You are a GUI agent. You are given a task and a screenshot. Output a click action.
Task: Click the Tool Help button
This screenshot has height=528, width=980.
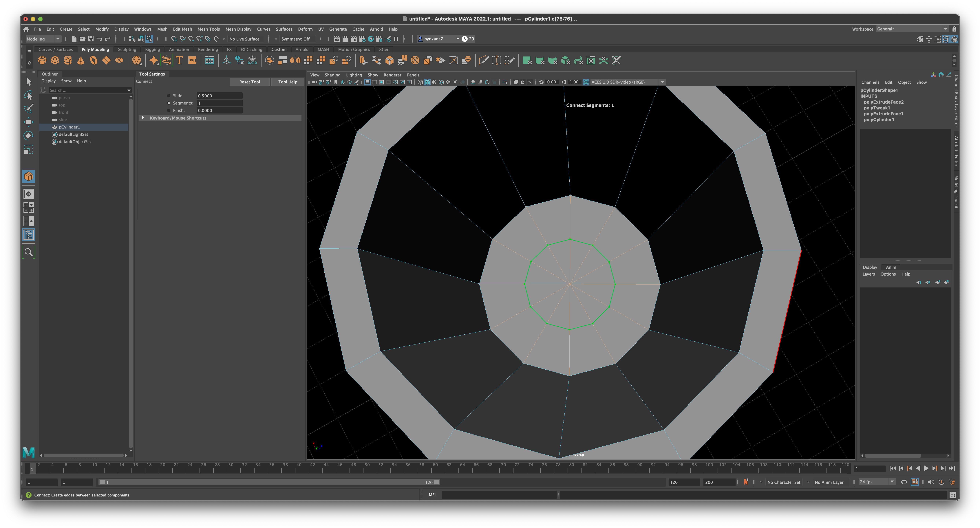click(288, 82)
